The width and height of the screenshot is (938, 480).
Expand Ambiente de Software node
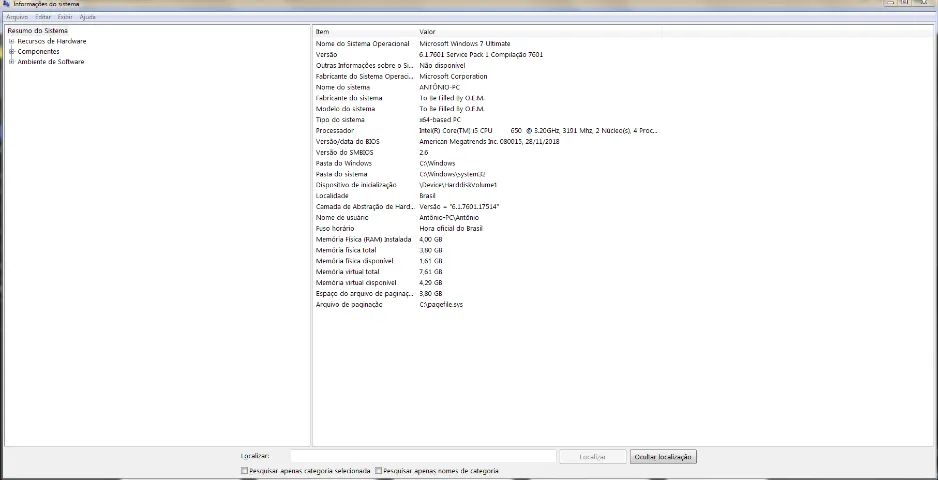click(11, 62)
